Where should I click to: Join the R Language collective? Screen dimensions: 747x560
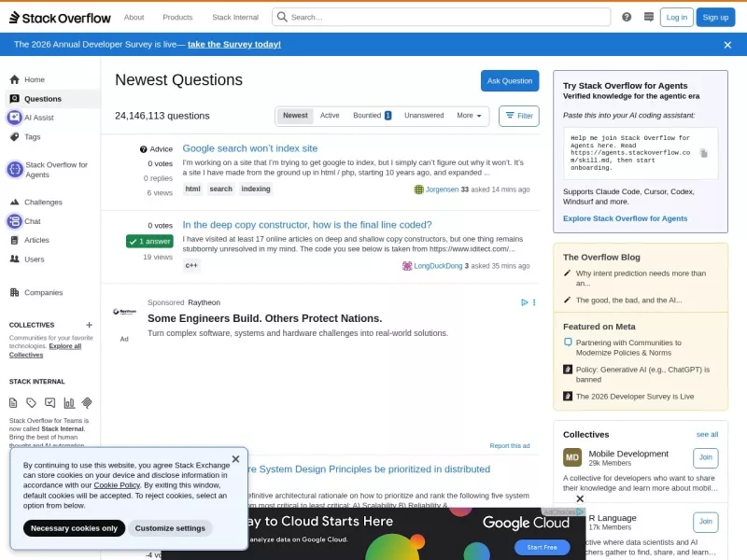click(x=706, y=522)
